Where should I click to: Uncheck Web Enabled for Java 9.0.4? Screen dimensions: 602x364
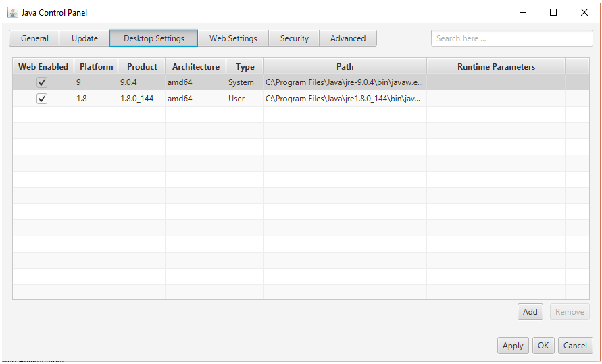click(x=42, y=82)
